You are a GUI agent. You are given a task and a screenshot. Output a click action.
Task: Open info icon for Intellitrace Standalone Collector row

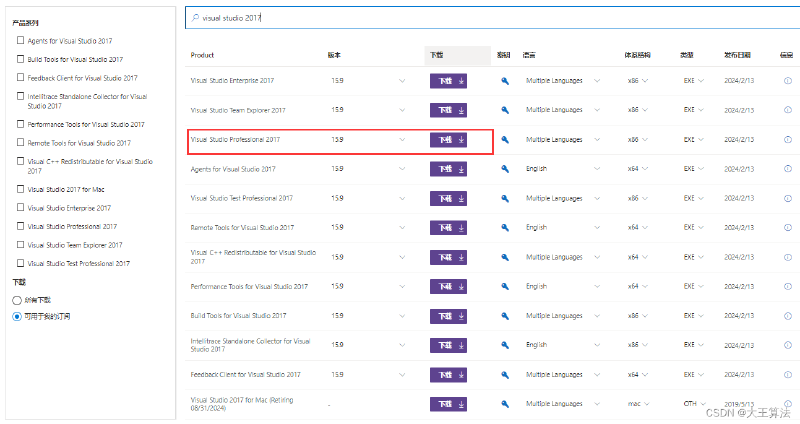coord(787,345)
